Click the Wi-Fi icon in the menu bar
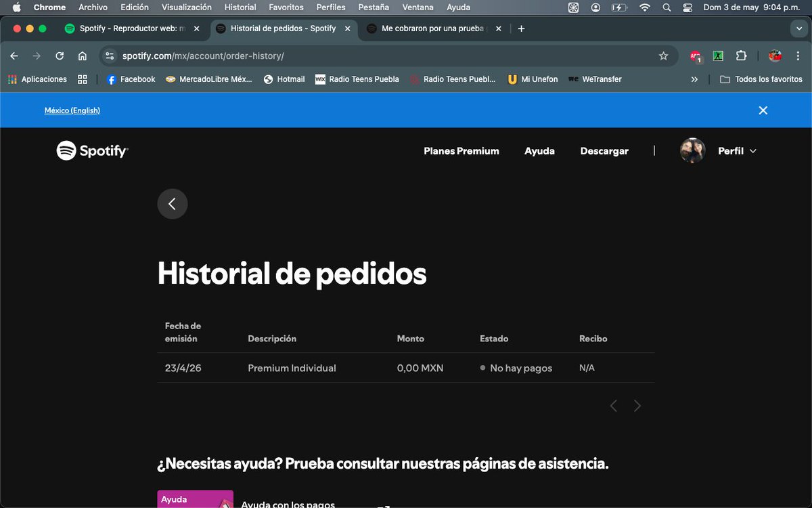This screenshot has height=508, width=812. [x=644, y=7]
